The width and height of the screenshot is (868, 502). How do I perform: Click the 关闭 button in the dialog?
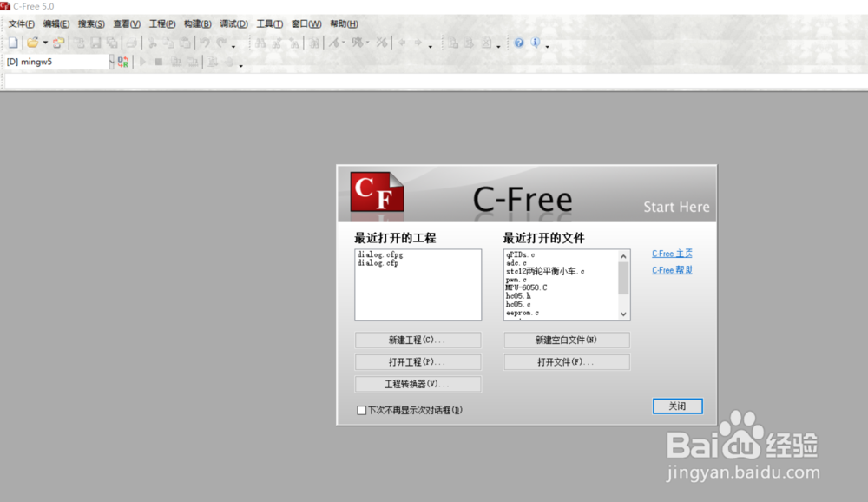point(678,406)
